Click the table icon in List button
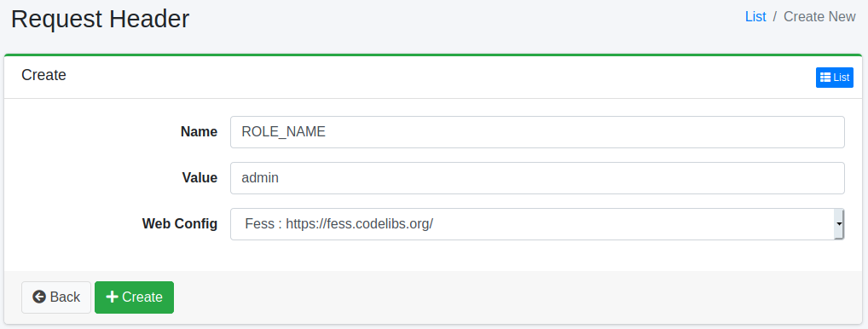Screen dimensions: 868x329 [825, 78]
